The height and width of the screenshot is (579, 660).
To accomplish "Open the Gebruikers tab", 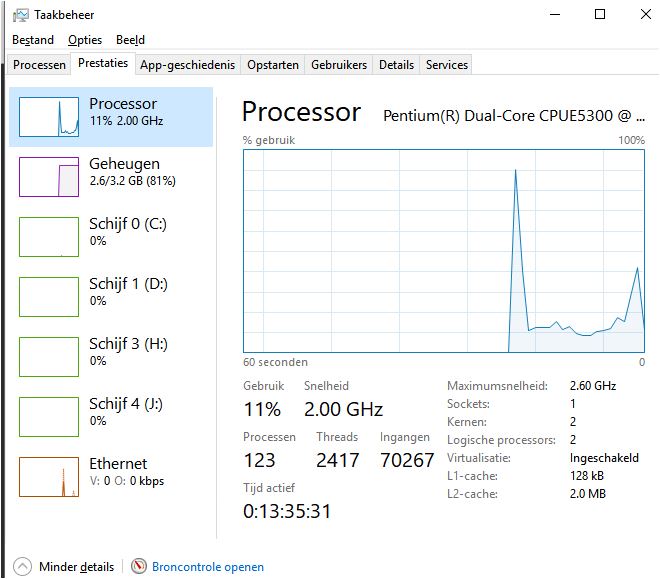I will pyautogui.click(x=339, y=65).
